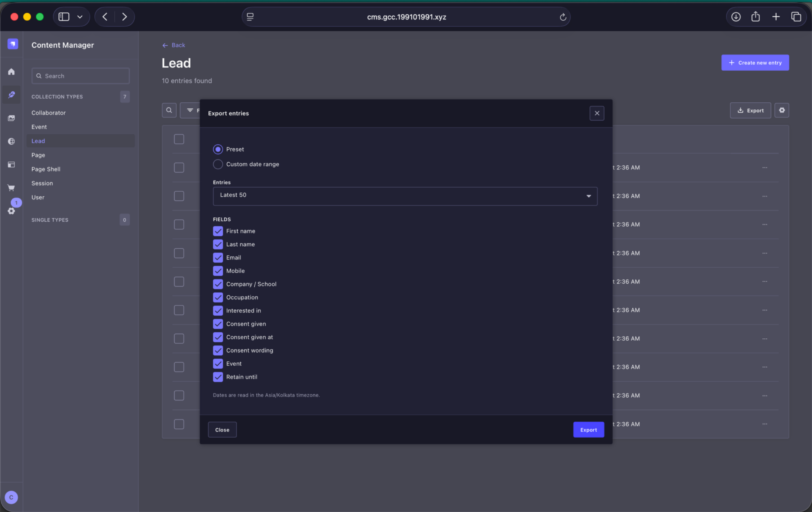The width and height of the screenshot is (812, 512).
Task: Click Create new entry button
Action: click(755, 63)
